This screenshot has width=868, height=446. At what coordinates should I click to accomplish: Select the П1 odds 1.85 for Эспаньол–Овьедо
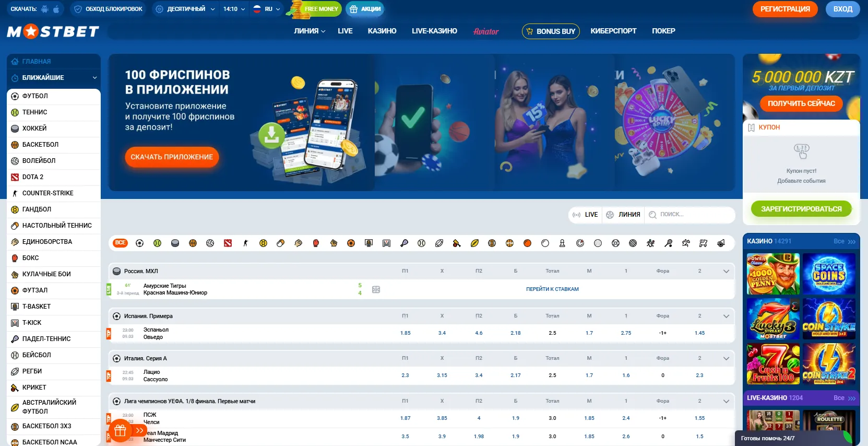pos(405,333)
